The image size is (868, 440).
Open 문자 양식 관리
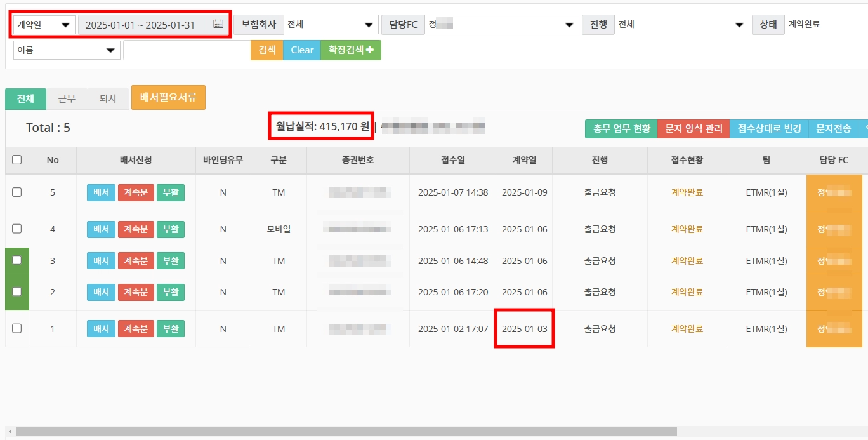pyautogui.click(x=694, y=128)
